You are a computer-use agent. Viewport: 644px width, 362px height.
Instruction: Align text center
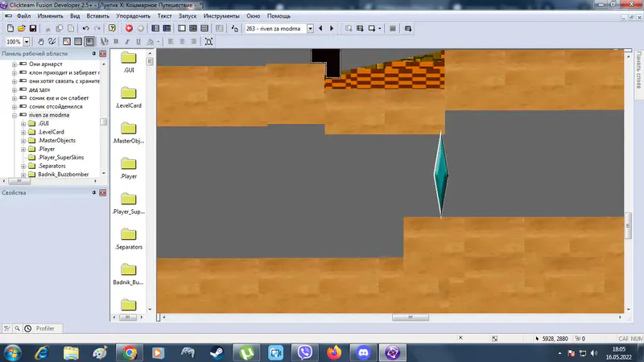[x=182, y=42]
